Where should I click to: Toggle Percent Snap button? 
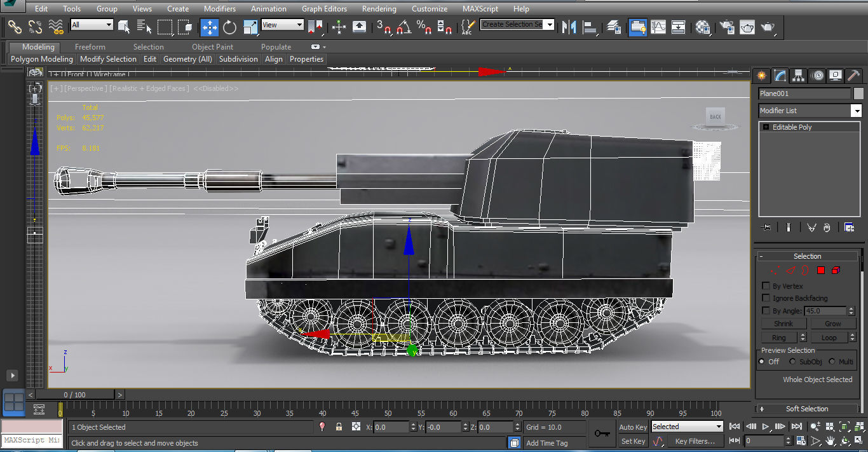point(424,27)
